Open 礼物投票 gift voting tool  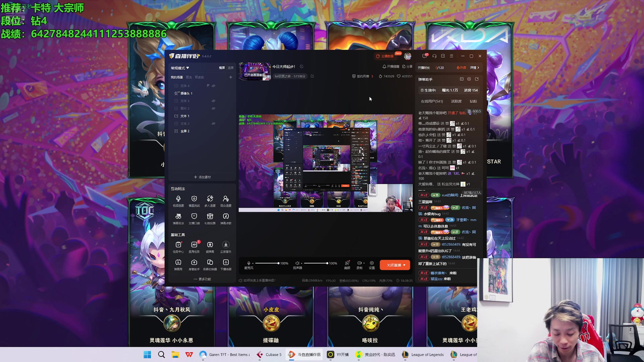(x=210, y=219)
